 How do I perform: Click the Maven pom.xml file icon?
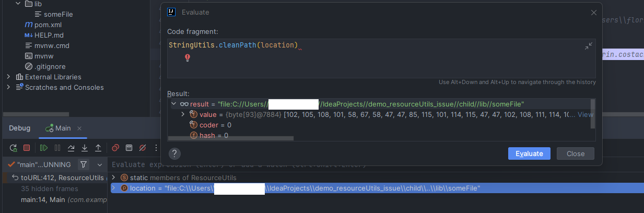click(x=29, y=25)
